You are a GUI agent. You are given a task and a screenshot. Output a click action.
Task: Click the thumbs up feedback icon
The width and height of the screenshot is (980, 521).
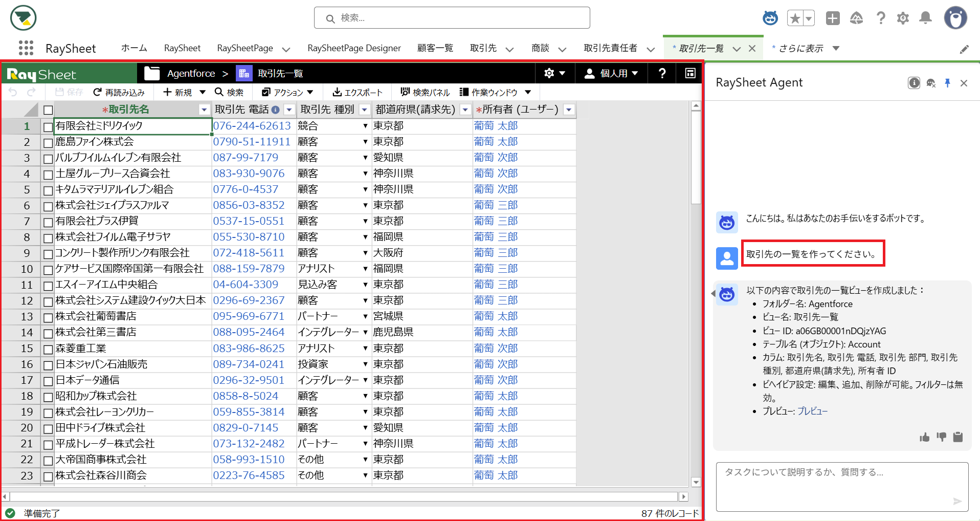coord(924,437)
